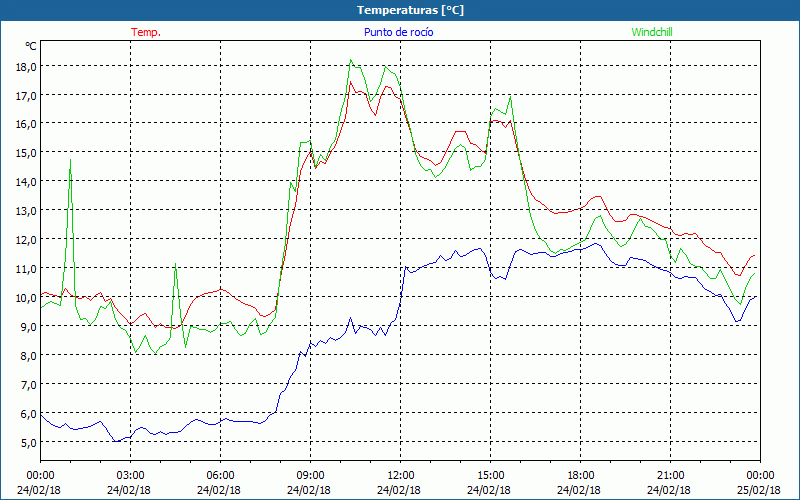Click the '7,0' y-axis value

(x=29, y=385)
